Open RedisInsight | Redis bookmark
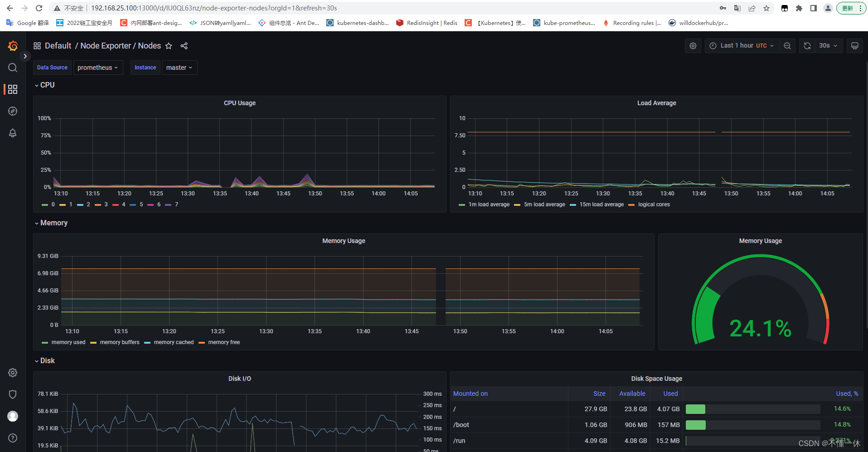The image size is (868, 452). tap(427, 23)
